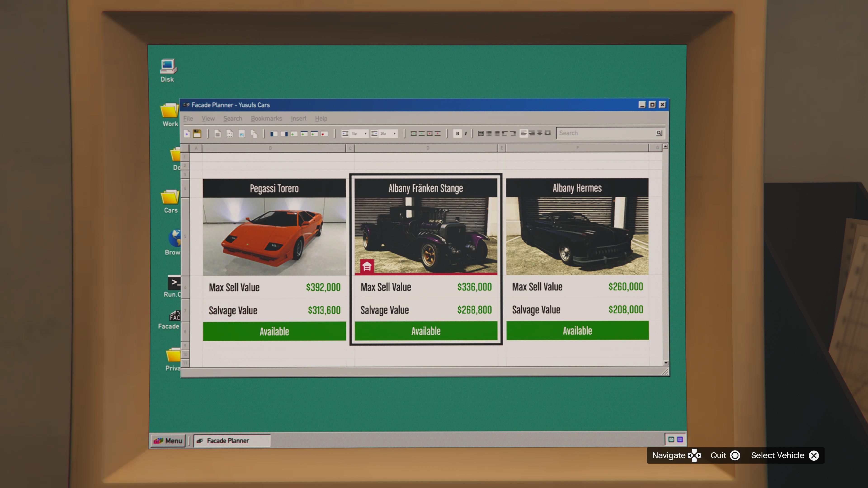Click Available under Pegassi Torero

274,331
